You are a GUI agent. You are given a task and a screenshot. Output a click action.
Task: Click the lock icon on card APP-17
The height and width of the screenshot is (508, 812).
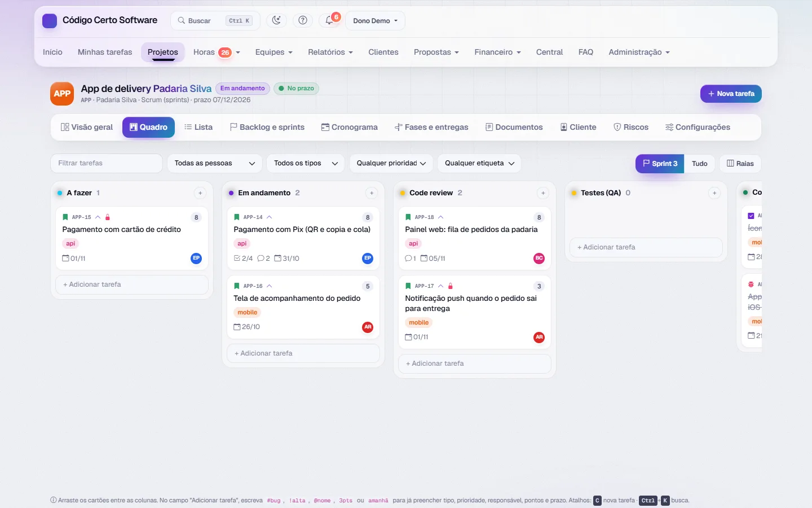(x=451, y=286)
